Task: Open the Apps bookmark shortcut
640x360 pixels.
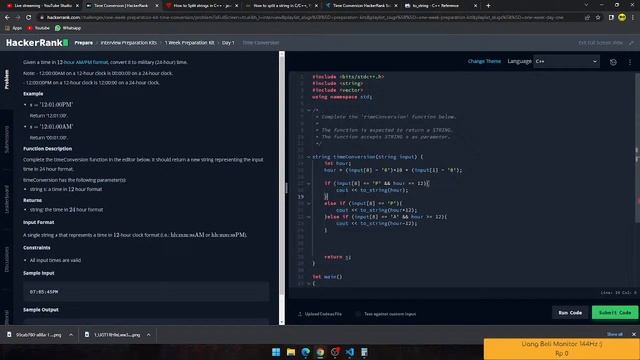Action: (13, 28)
